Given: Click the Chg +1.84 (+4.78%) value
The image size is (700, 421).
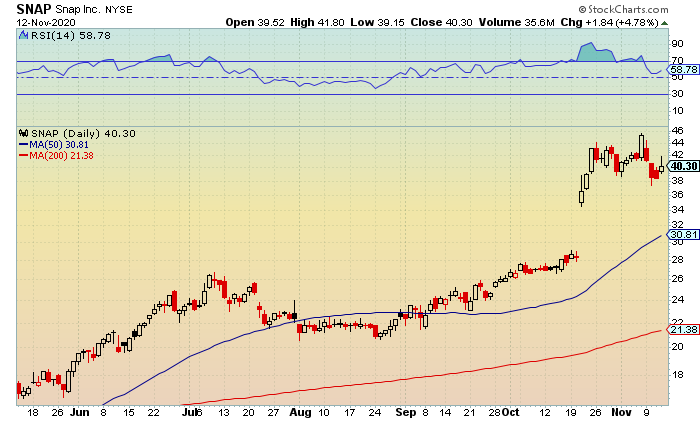Looking at the screenshot, I should pos(610,22).
